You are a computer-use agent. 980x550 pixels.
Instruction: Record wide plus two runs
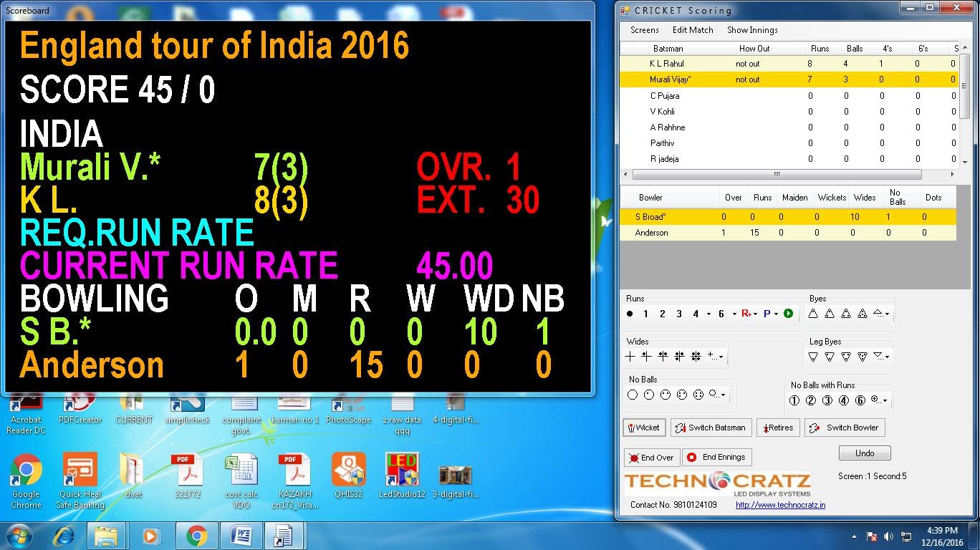point(663,356)
